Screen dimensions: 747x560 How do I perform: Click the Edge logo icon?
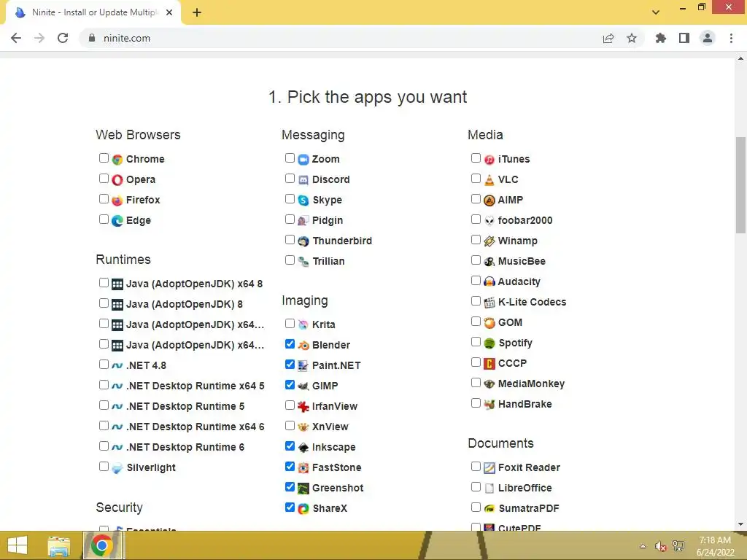tap(117, 220)
